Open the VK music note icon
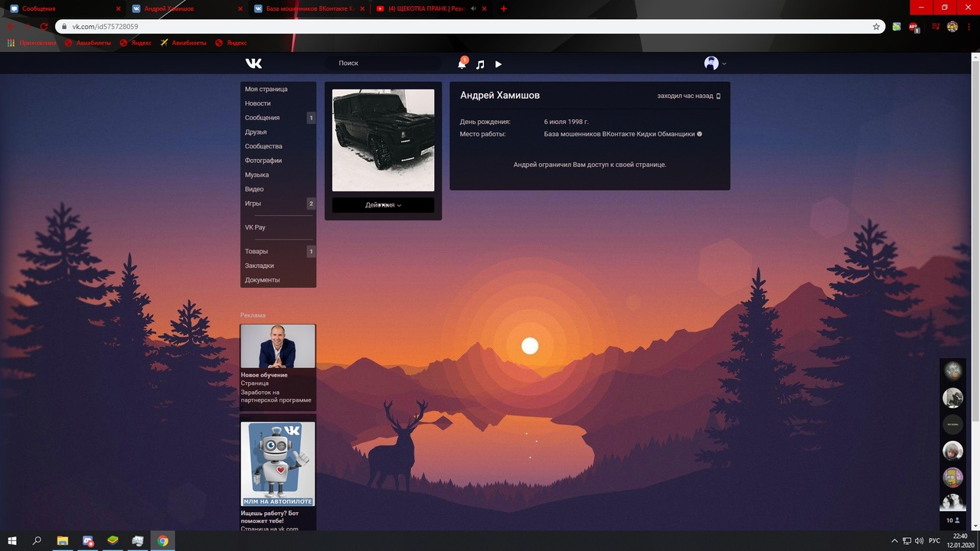Viewport: 980px width, 551px height. coord(480,64)
